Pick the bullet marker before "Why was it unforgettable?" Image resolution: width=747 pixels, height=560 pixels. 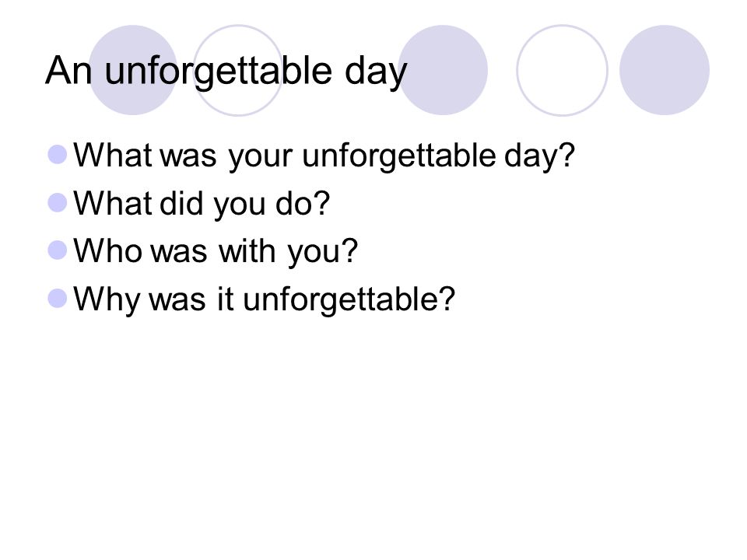[x=58, y=299]
